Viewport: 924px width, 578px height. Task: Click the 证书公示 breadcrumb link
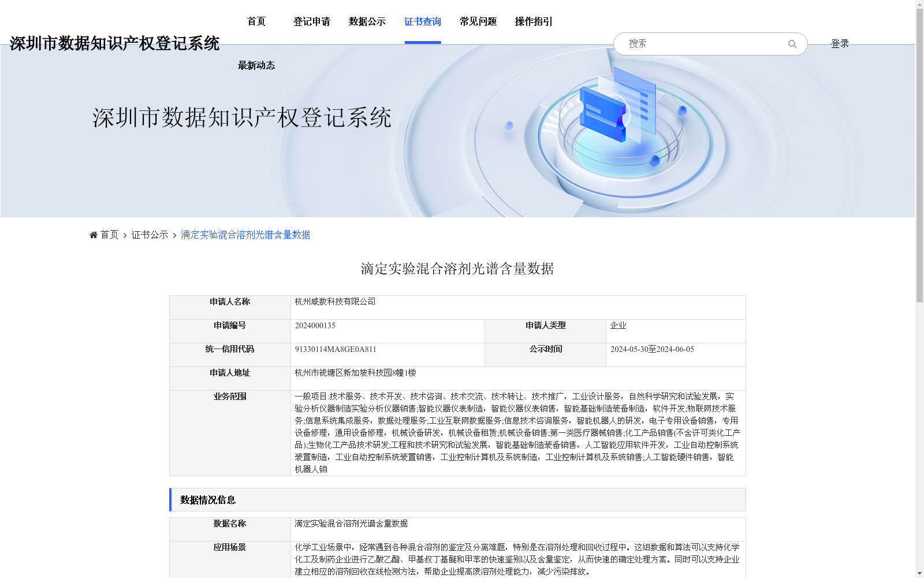(150, 235)
